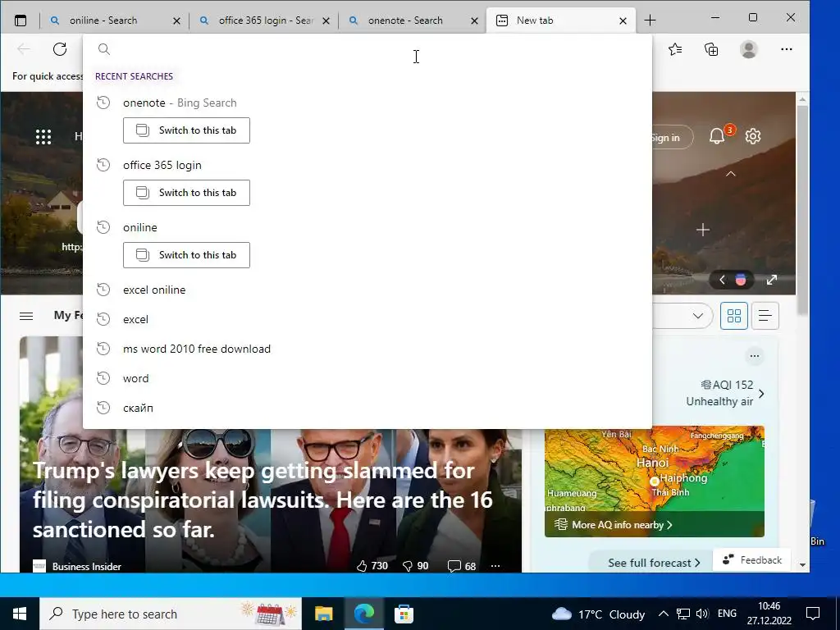Click in the address bar search field
The height and width of the screenshot is (630, 840).
click(x=367, y=49)
